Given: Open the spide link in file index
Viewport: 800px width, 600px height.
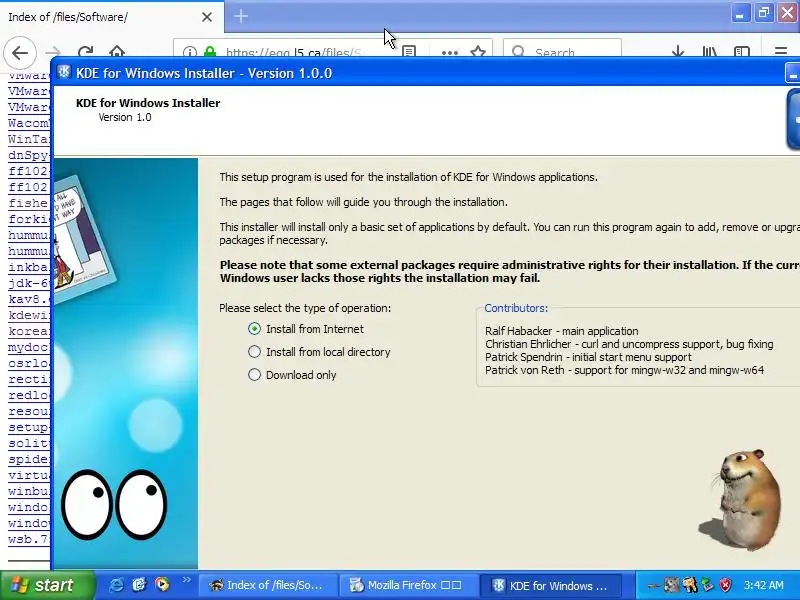Looking at the screenshot, I should (x=29, y=459).
